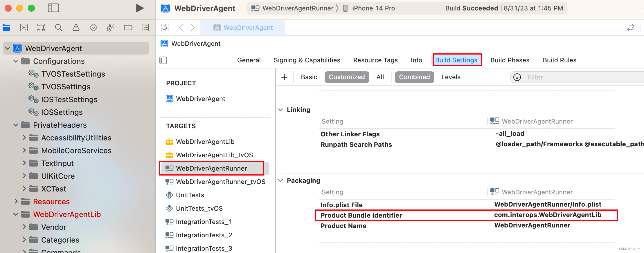Collapse the PrivateHeaders folder

(16, 125)
